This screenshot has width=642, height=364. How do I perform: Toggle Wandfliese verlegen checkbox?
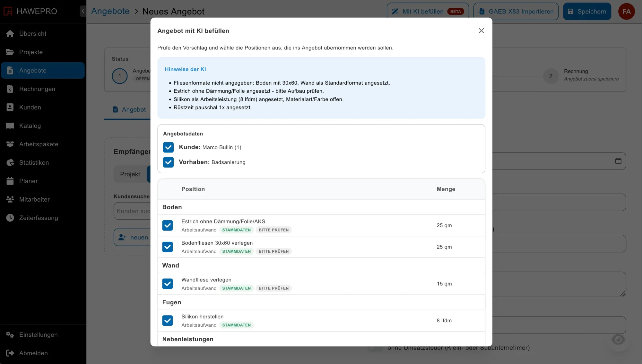[168, 284]
